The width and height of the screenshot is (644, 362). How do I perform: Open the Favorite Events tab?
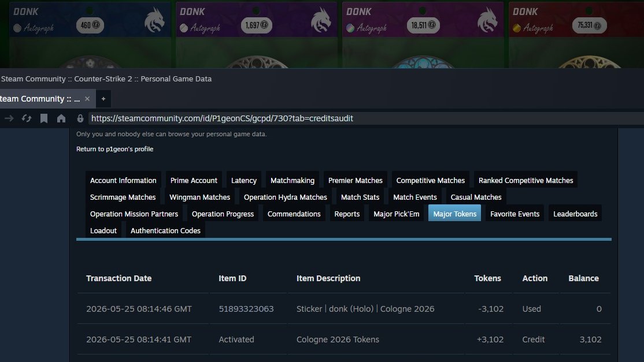point(515,214)
